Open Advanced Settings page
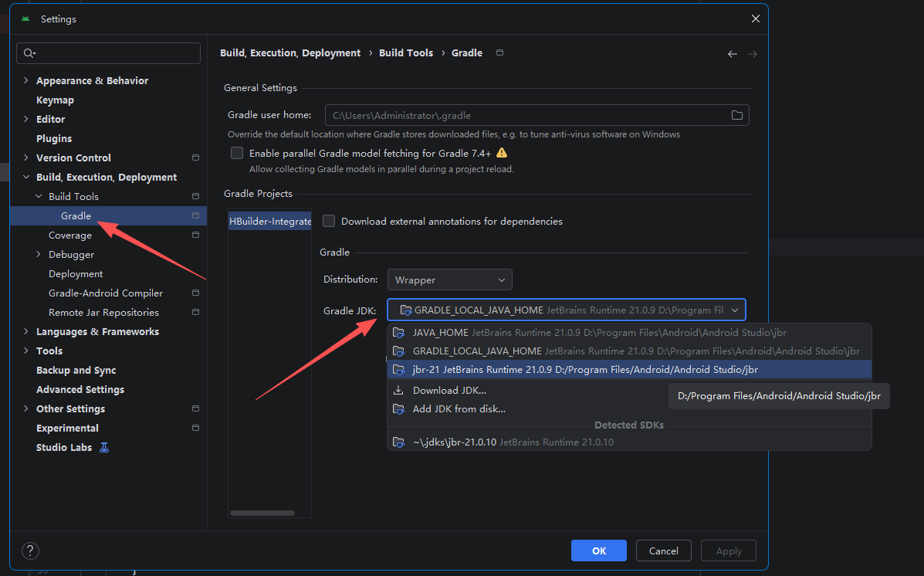Viewport: 924px width, 576px height. tap(80, 390)
